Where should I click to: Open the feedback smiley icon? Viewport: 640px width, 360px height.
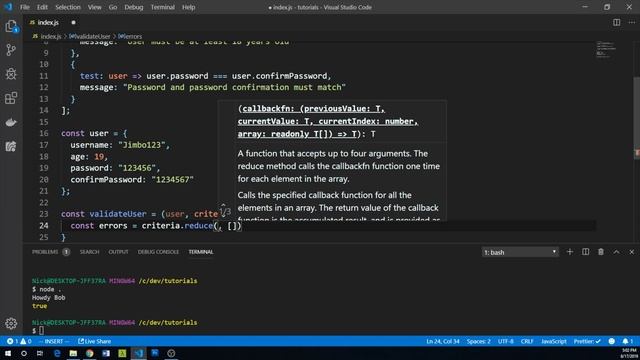click(611, 341)
